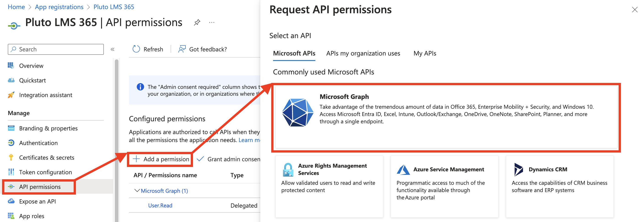Go to Authentication settings
Viewport: 644px width, 222px height.
(x=38, y=143)
